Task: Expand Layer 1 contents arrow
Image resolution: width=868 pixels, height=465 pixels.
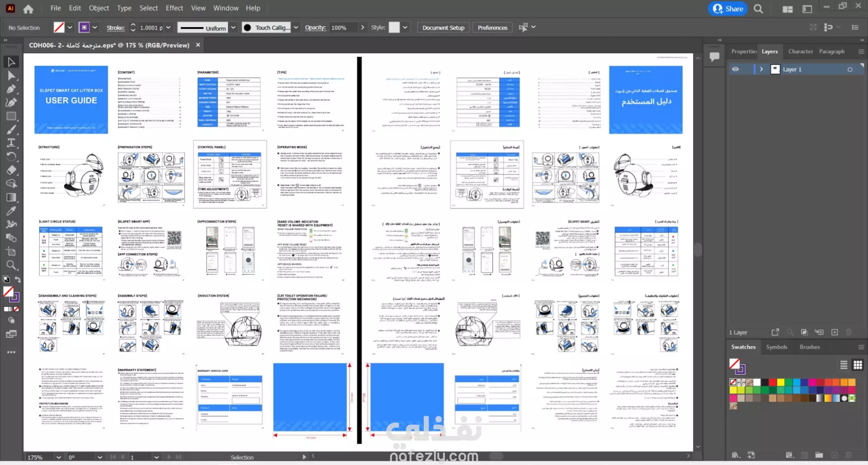Action: point(762,69)
